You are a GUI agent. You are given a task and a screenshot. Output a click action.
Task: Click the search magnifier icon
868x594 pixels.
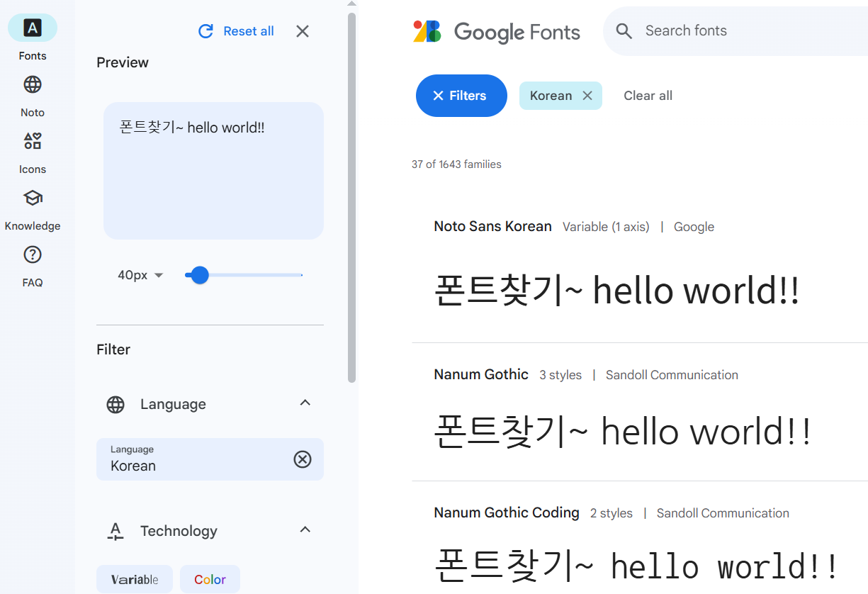coord(624,31)
